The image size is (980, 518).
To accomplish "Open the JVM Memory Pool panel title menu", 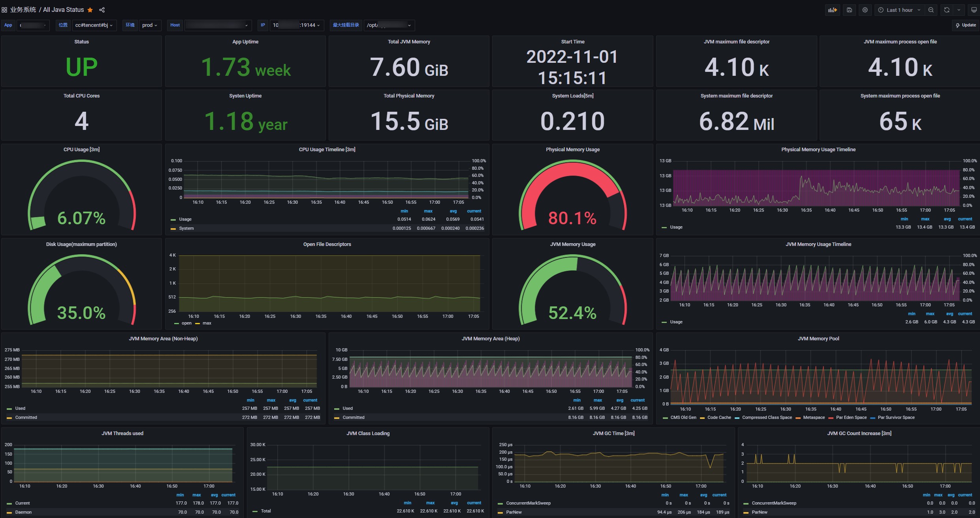I will (x=818, y=339).
